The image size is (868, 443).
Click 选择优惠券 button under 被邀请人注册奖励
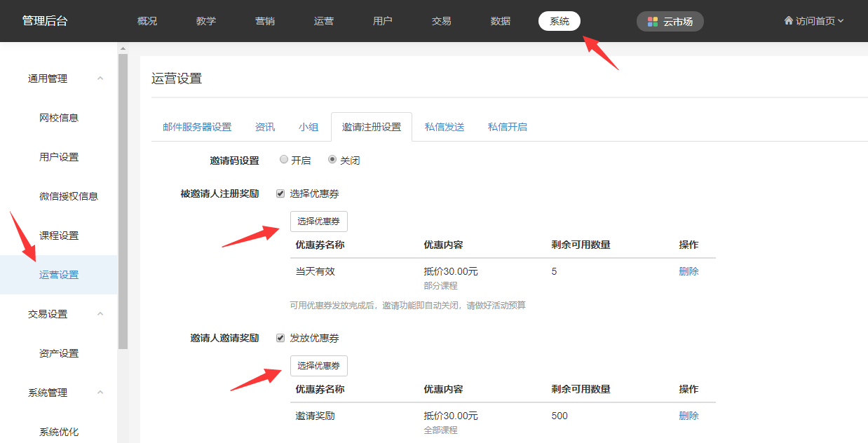click(319, 221)
